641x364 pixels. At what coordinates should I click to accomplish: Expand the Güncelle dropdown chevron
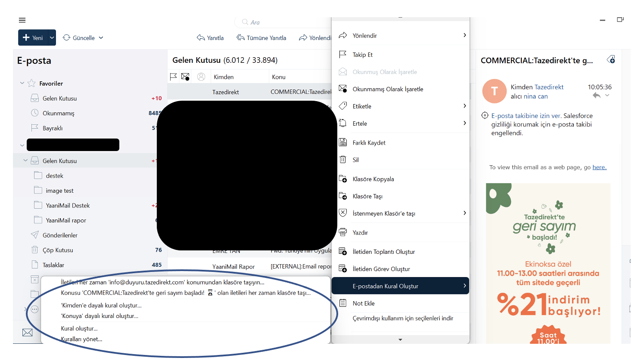pos(101,38)
